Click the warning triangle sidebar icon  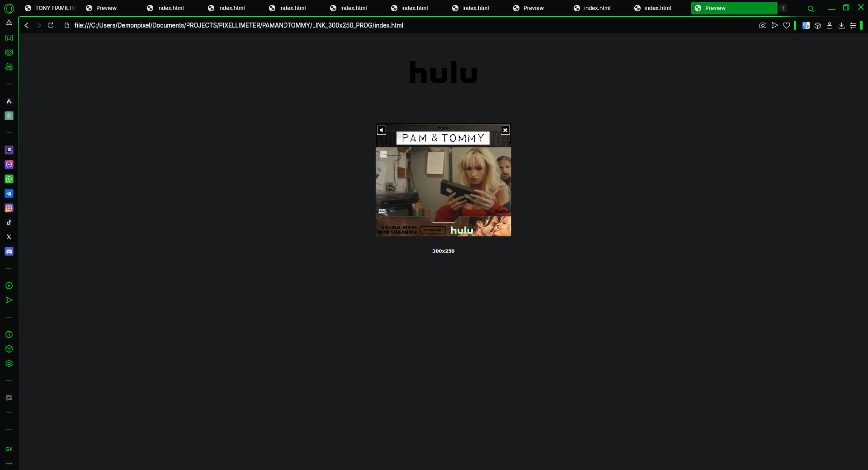pos(9,23)
